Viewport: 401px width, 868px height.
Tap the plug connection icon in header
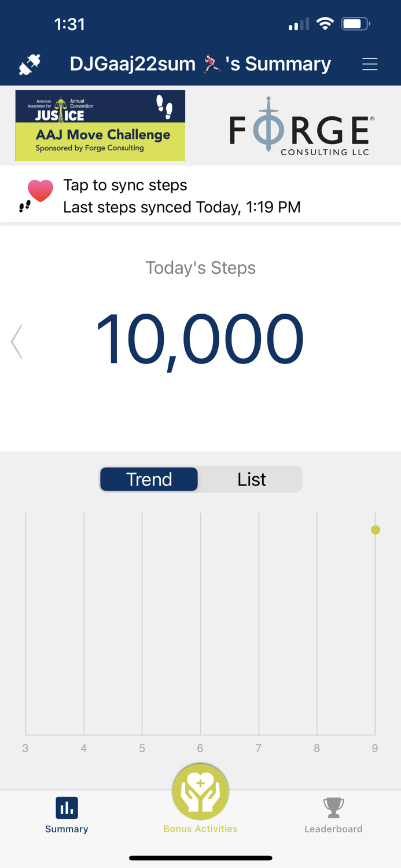point(30,64)
